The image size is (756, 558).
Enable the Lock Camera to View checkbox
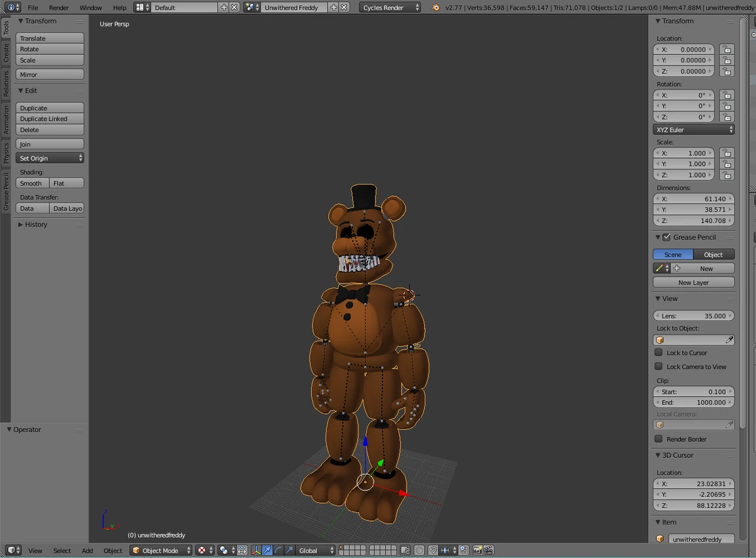tap(658, 367)
